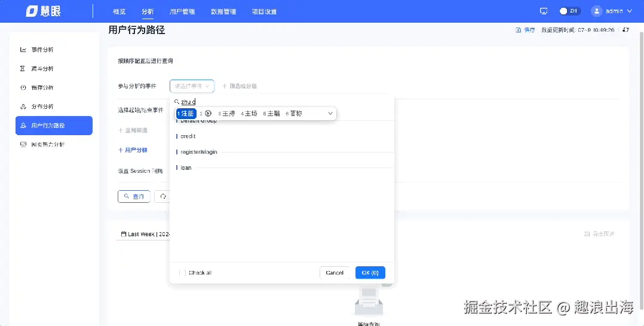Click the Last Week date range
The height and width of the screenshot is (326, 644).
pos(145,234)
